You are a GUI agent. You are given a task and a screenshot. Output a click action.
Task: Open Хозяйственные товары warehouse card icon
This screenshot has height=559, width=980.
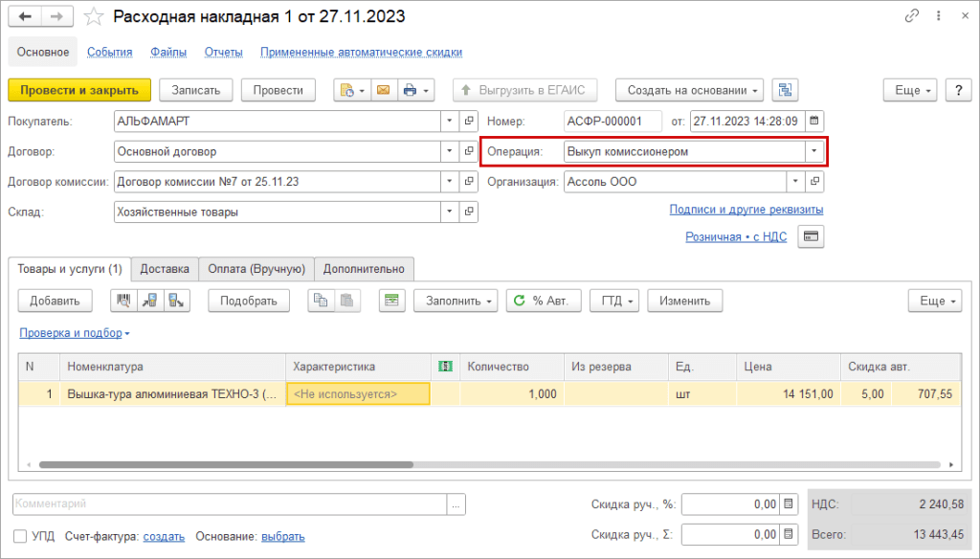pos(469,212)
